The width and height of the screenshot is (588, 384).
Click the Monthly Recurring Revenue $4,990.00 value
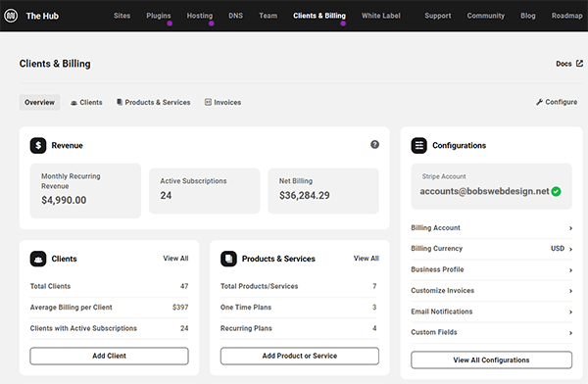[64, 200]
